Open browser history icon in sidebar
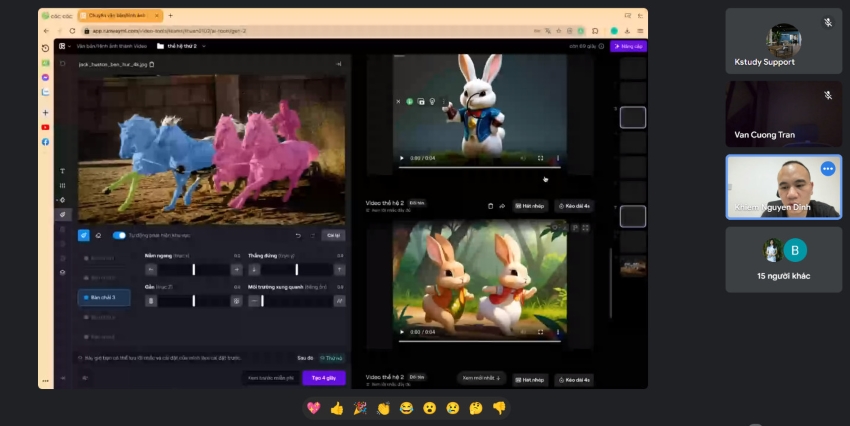 45,48
